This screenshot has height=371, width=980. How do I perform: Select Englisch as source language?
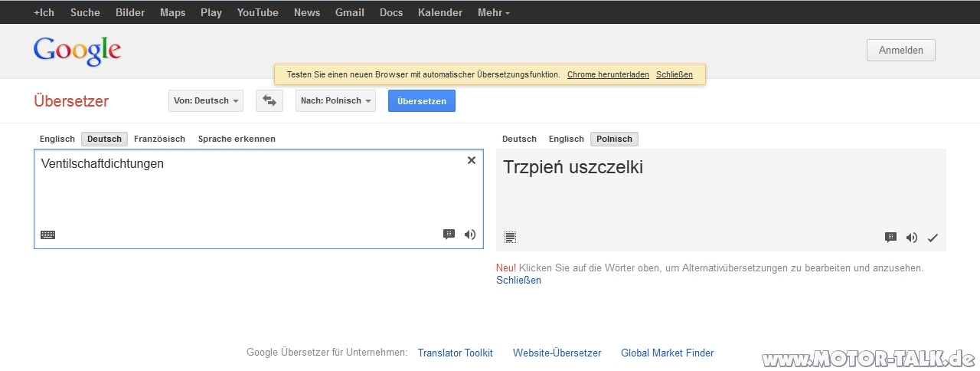point(57,139)
